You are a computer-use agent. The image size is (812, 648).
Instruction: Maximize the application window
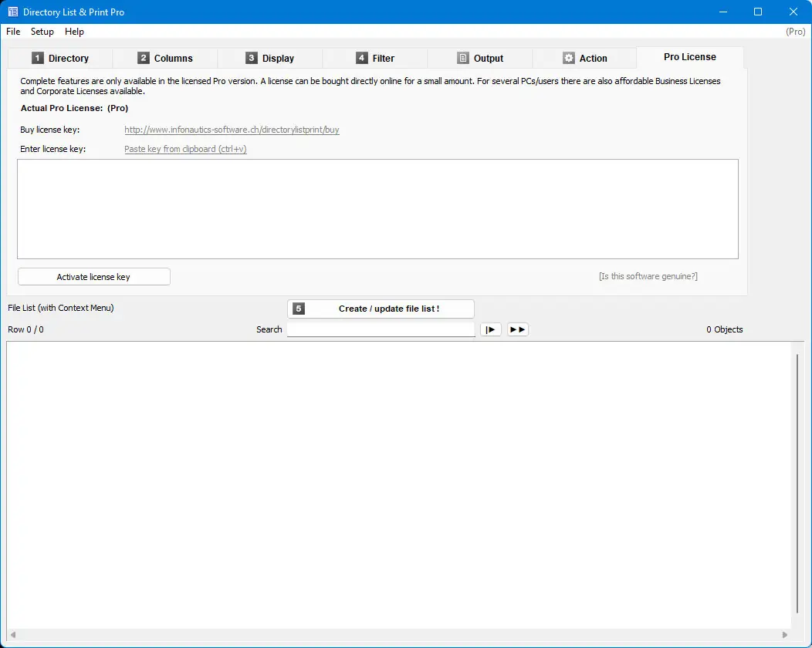point(758,12)
